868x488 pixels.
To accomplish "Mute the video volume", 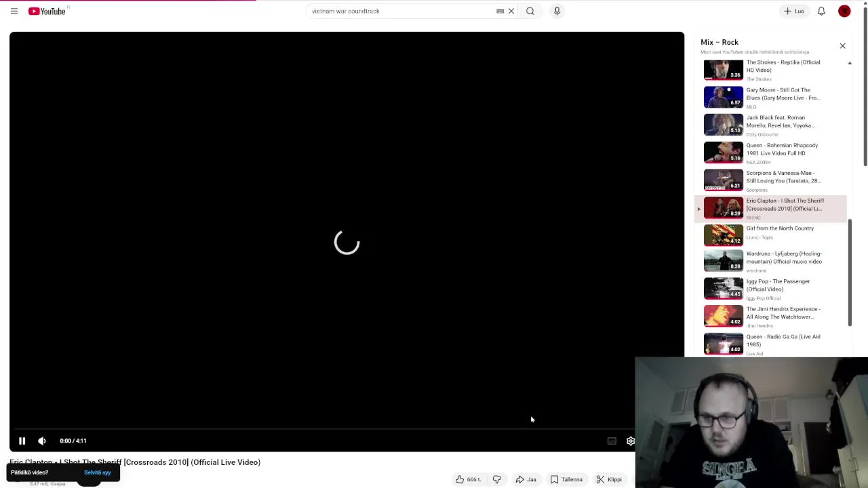I will (x=42, y=441).
